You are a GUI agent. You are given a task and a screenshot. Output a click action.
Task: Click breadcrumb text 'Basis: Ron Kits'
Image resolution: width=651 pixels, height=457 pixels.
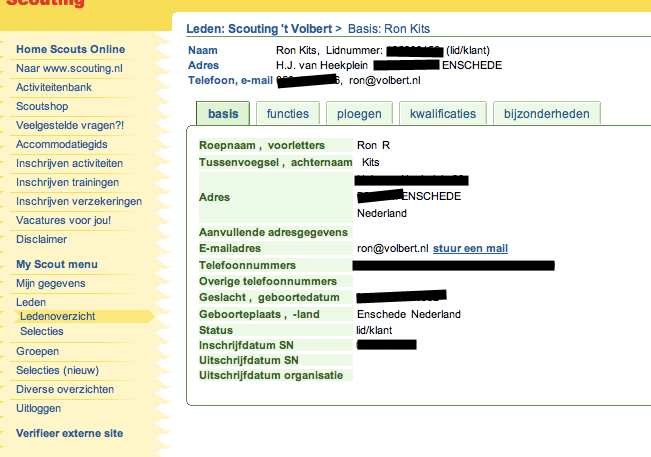[389, 29]
